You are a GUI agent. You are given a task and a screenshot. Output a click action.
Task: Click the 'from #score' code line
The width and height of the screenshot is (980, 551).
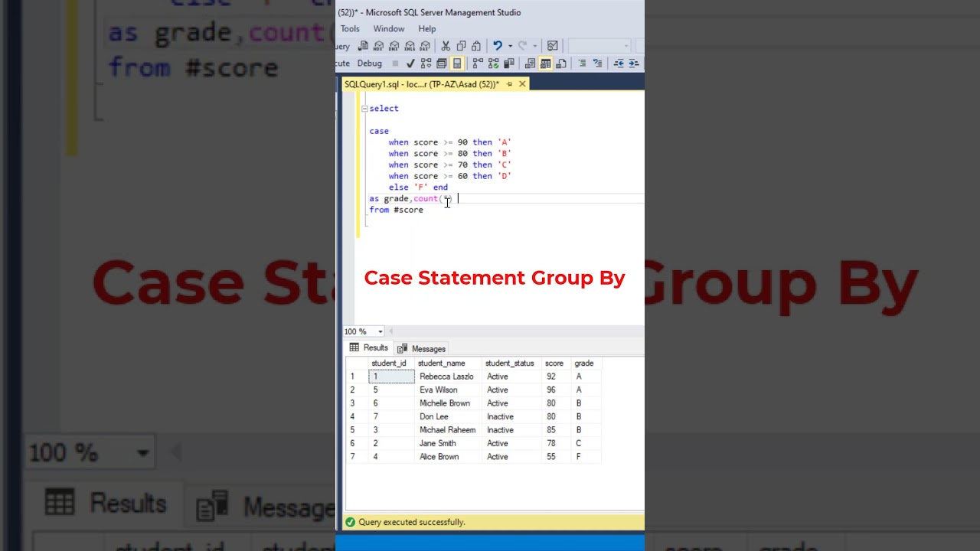click(396, 210)
